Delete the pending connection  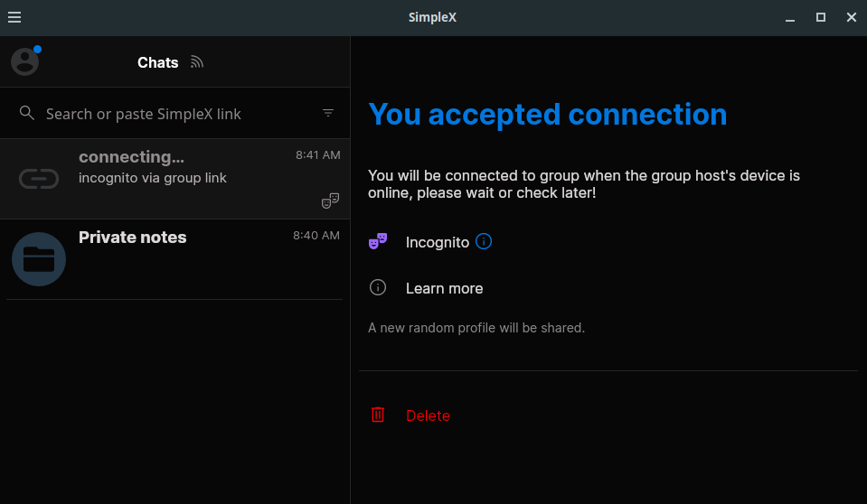[428, 415]
